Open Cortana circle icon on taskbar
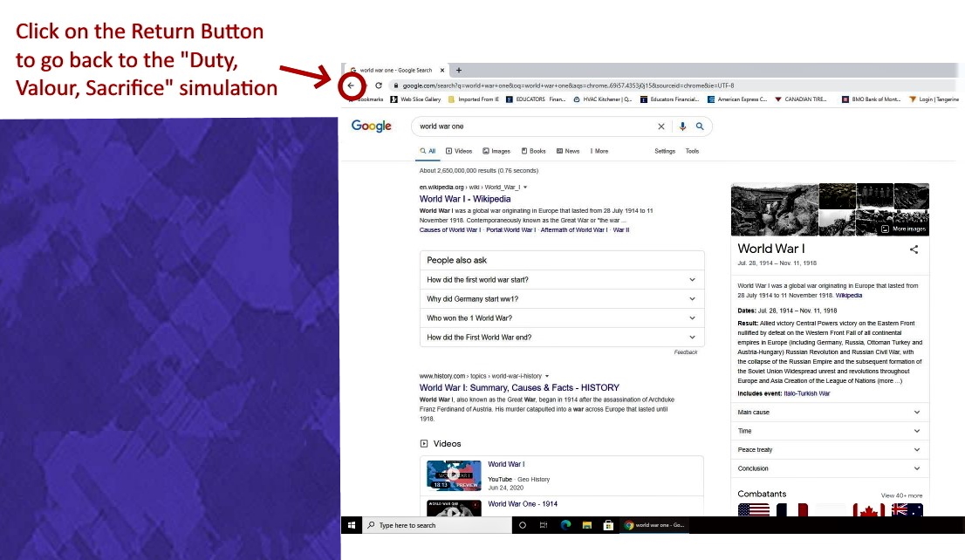965x560 pixels. [x=523, y=525]
